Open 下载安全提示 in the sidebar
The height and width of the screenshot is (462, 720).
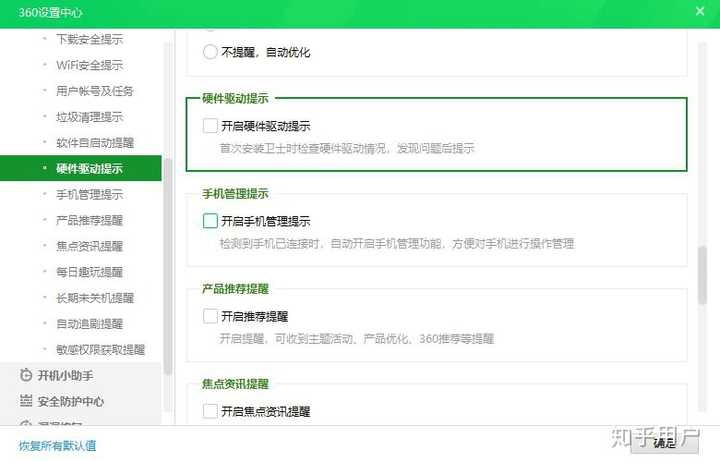[90, 39]
